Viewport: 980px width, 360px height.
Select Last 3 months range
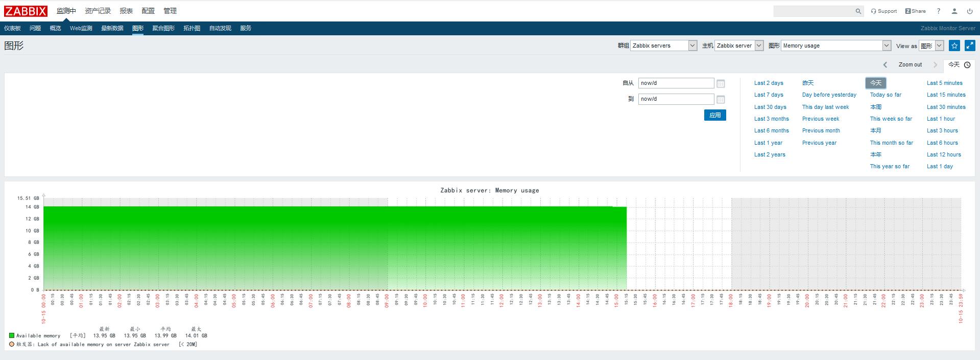pos(772,119)
